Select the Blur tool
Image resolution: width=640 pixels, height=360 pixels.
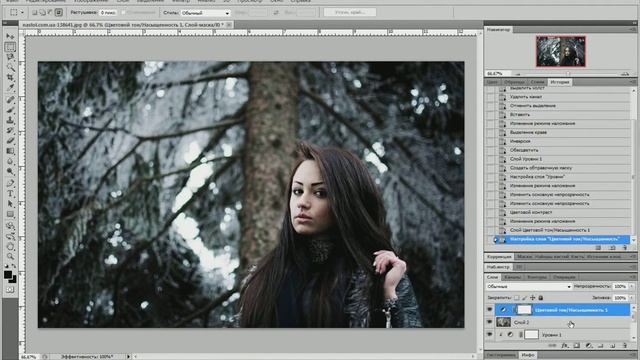coord(10,161)
